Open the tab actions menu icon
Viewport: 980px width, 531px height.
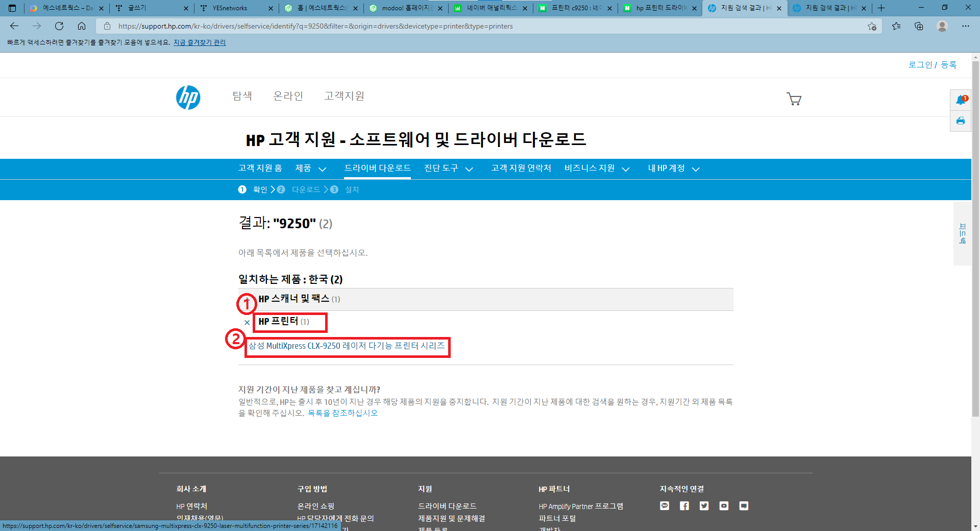tap(12, 8)
